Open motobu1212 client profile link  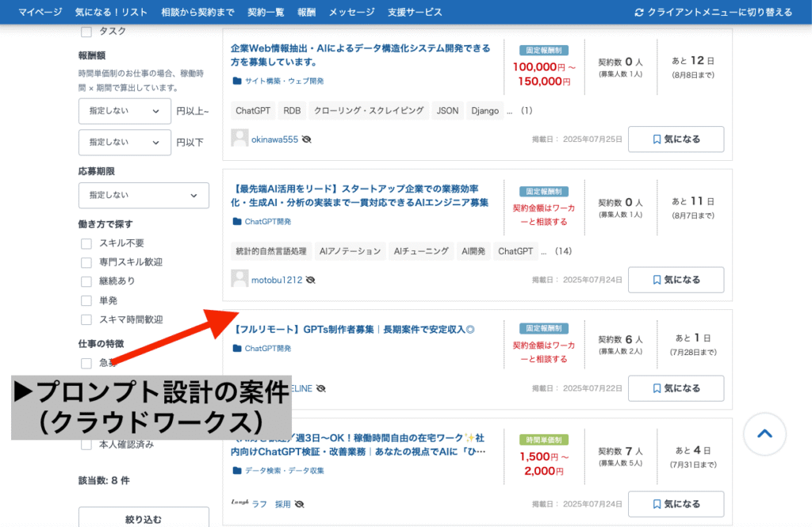(277, 280)
